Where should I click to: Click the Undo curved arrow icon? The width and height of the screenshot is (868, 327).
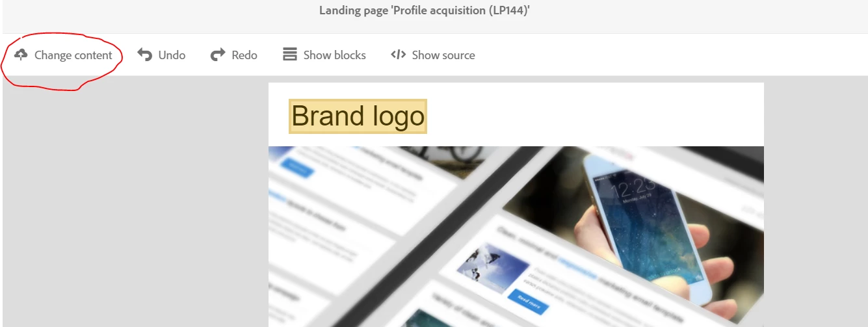click(144, 55)
